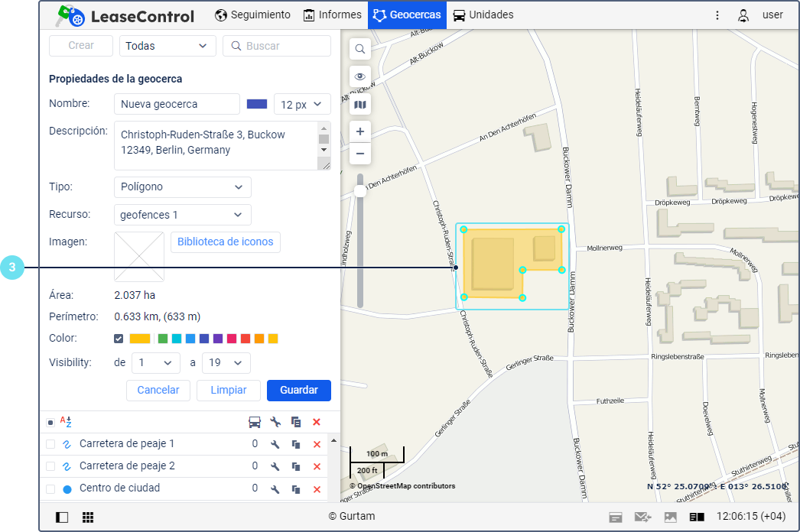
Task: Open Biblioteca de iconos
Action: pos(225,242)
